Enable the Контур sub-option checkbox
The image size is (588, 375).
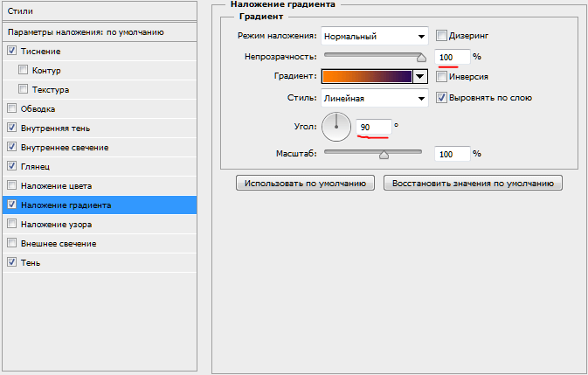(24, 70)
